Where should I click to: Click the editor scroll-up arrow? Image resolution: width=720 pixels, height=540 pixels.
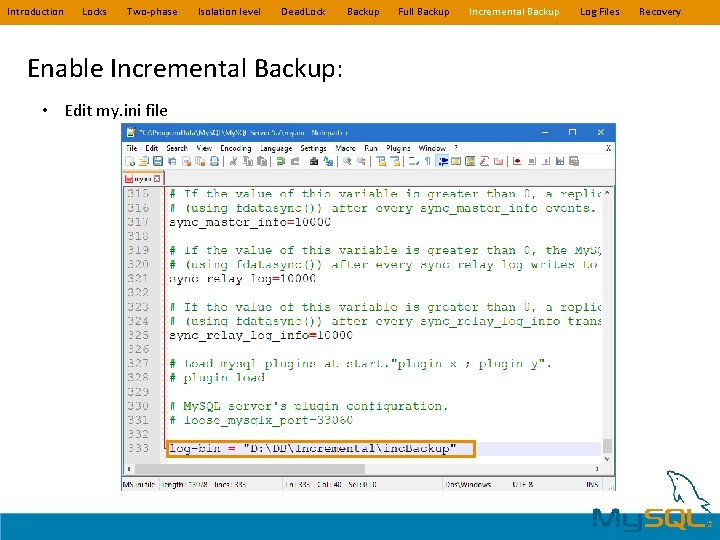point(607,193)
